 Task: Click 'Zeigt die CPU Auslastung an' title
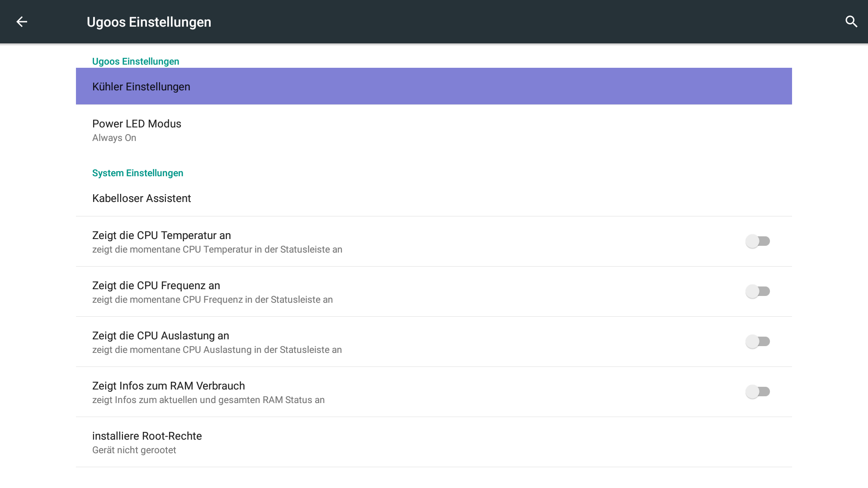pos(160,336)
